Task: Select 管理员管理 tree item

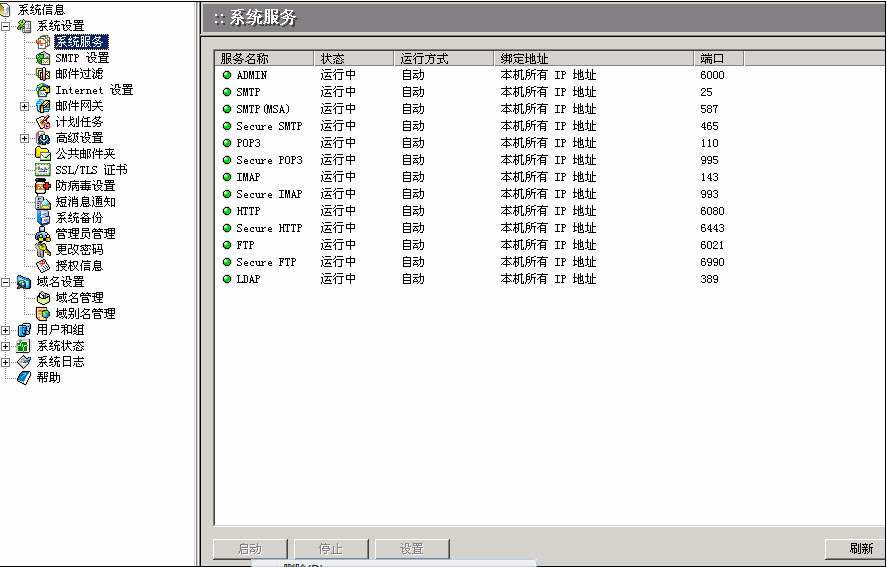Action: click(85, 234)
